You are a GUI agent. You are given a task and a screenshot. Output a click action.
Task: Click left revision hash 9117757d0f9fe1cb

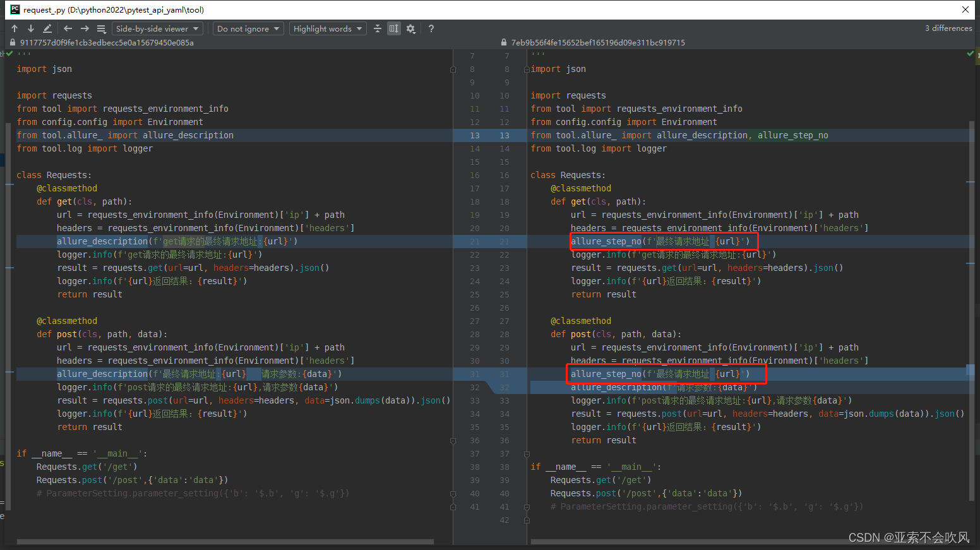coord(107,42)
